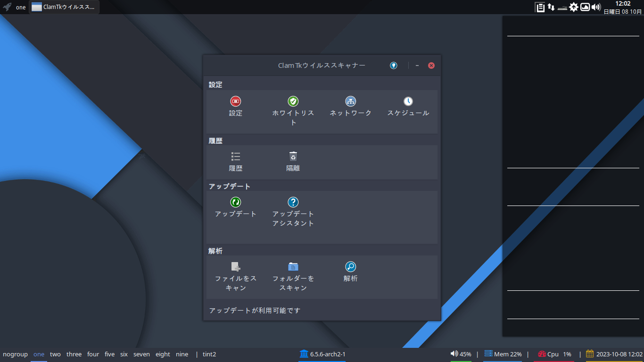The width and height of the screenshot is (644, 362).
Task: Switch to workspace 'seven' in bottom bar
Action: click(141, 354)
